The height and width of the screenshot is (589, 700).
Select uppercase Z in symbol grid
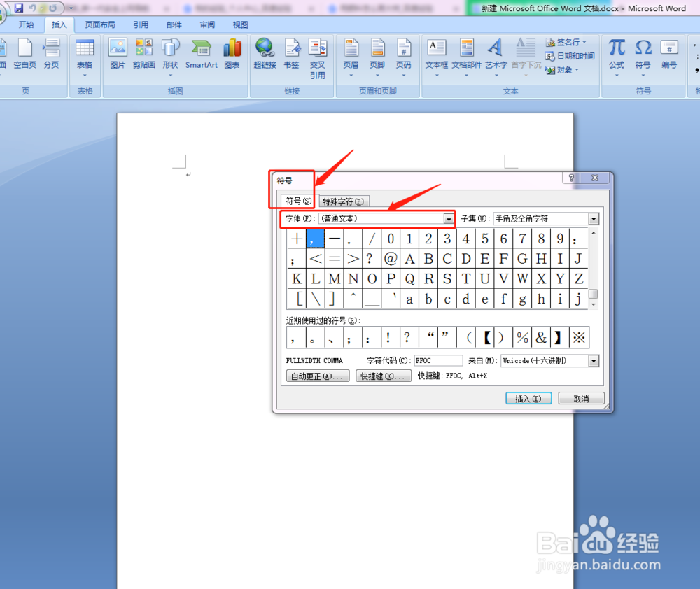point(579,279)
